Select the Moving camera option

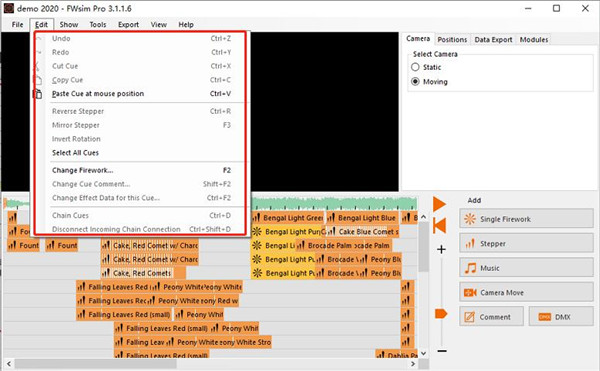tap(415, 81)
